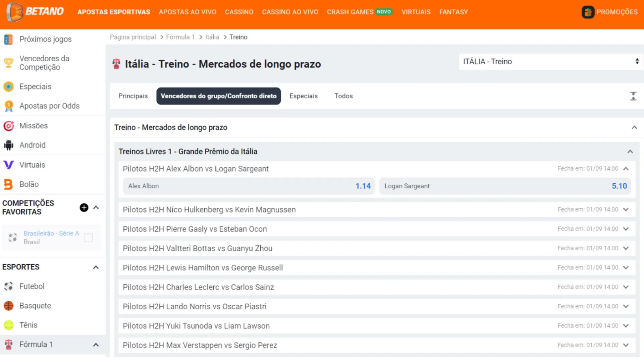Select Todos tab

[x=344, y=96]
